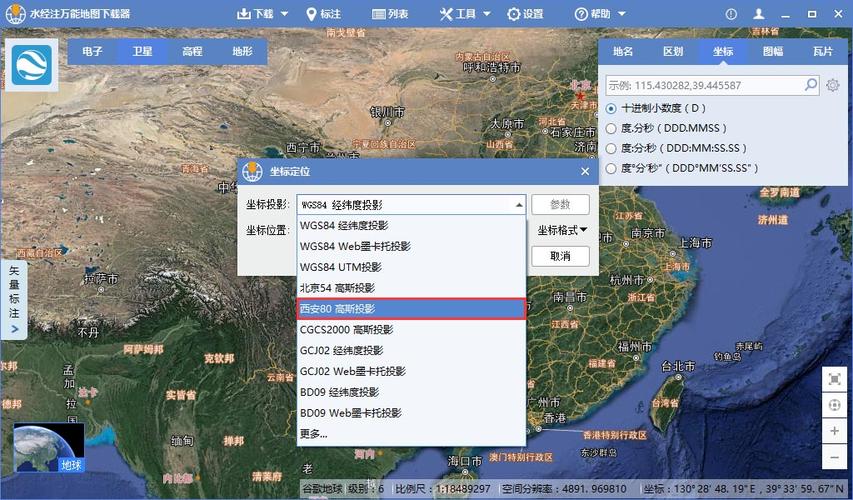Choose BD09 Web墨卡托投影 from list
This screenshot has width=853, height=500.
coord(411,413)
